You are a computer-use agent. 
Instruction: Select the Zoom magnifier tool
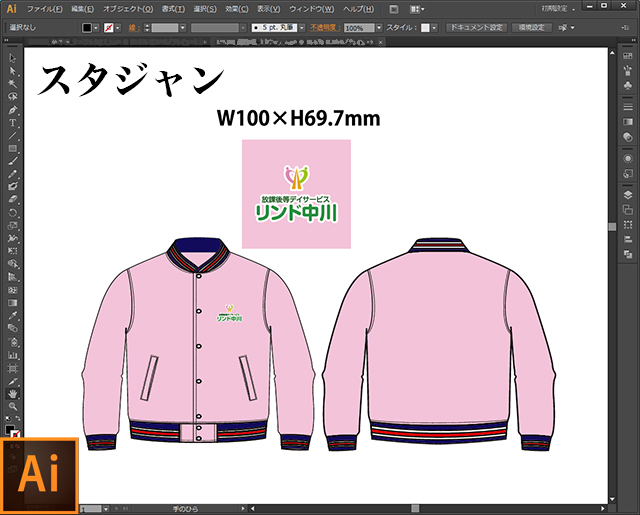click(13, 406)
